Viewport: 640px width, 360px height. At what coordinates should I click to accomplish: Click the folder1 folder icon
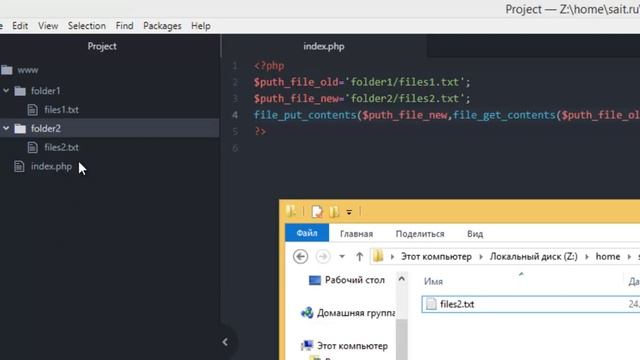20,91
